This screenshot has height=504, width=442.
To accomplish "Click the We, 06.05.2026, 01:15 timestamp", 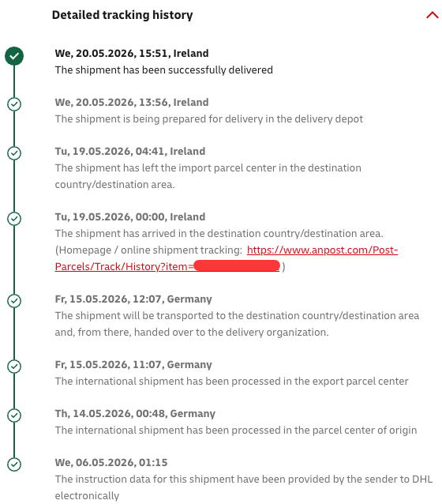I will [x=111, y=463].
